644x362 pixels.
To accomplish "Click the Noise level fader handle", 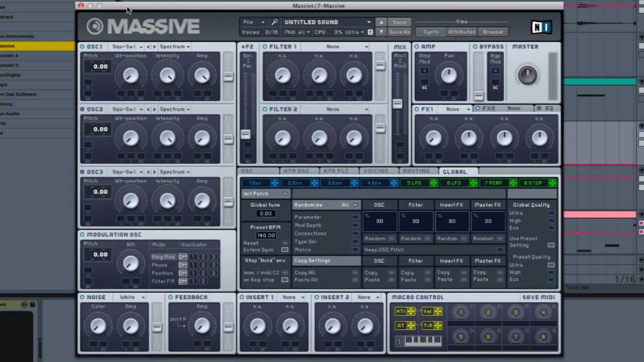I will click(157, 327).
